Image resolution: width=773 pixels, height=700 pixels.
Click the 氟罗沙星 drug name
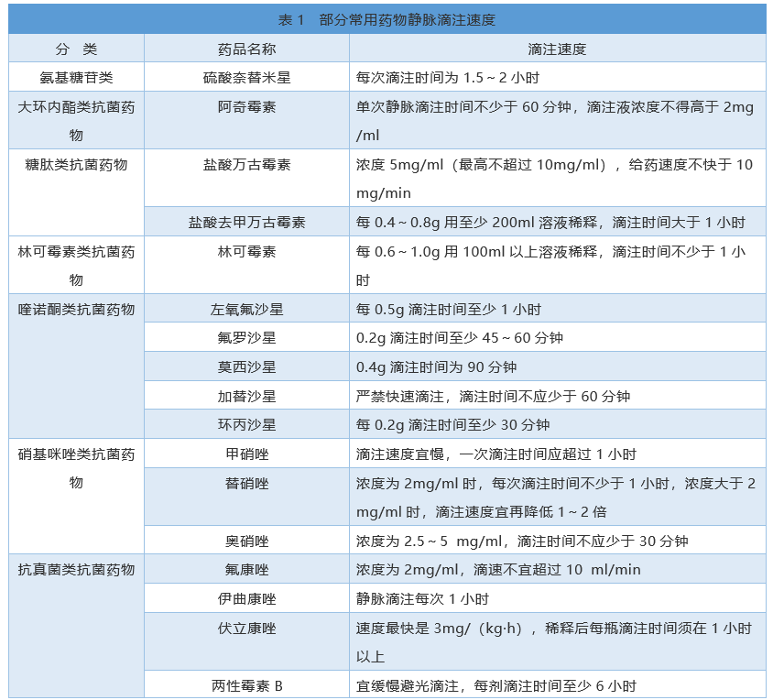246,338
